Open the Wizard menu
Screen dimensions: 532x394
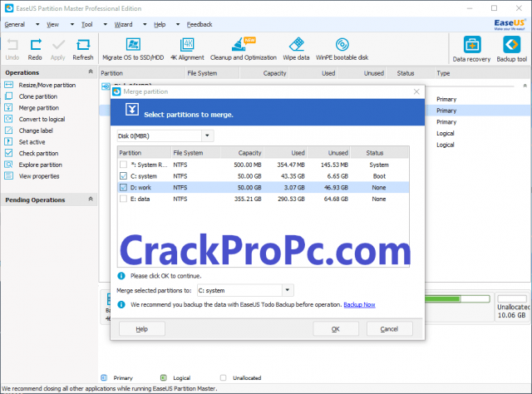[x=123, y=24]
